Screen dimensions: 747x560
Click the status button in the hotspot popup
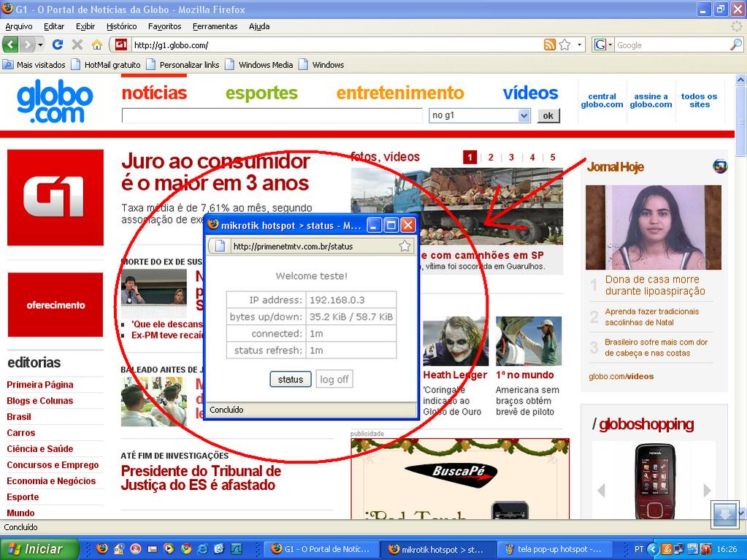click(291, 380)
